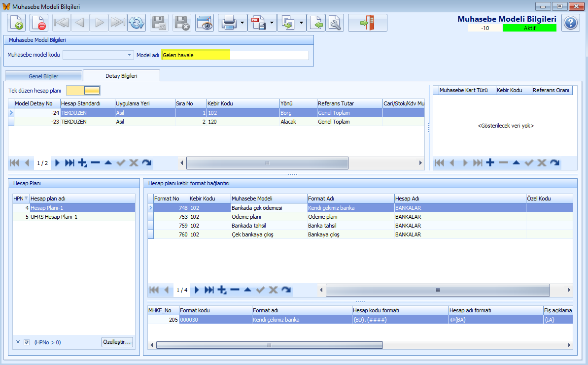Viewport: 588px width, 365px height.
Task: Click the format bağlantısı grid horizontal scrollbar
Action: [438, 290]
